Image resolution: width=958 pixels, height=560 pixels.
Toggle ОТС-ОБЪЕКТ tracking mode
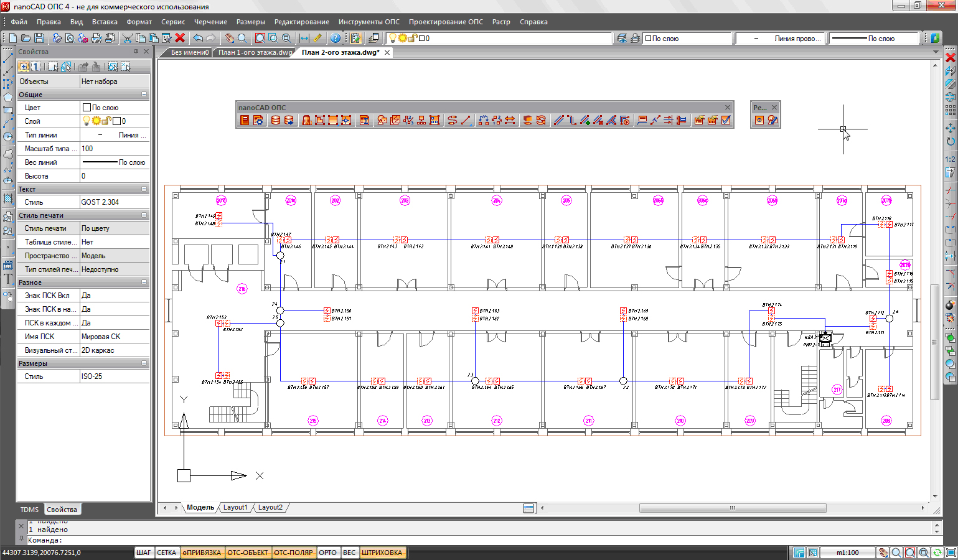coord(248,553)
